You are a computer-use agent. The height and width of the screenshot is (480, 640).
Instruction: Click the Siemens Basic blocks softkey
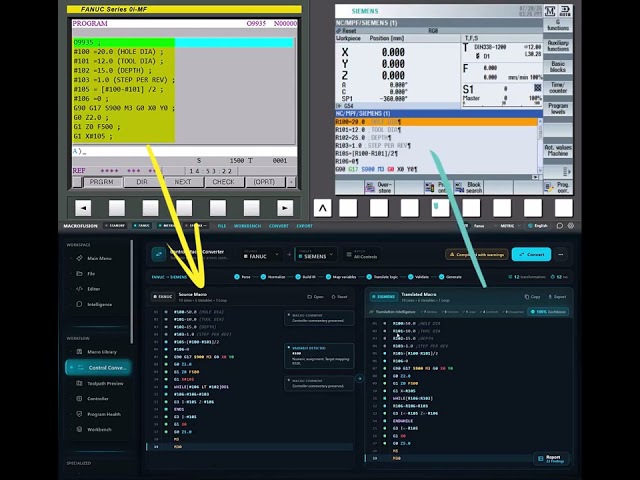click(x=558, y=67)
